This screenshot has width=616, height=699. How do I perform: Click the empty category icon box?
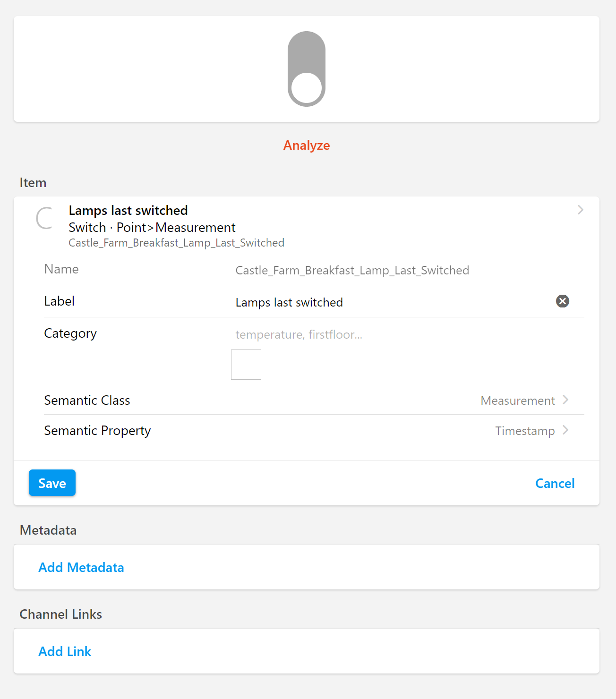[x=246, y=364]
